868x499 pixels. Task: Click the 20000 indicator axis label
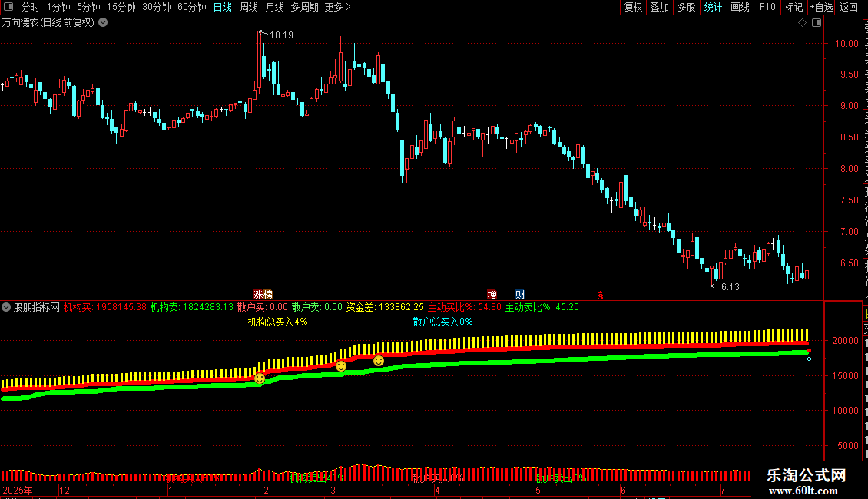pyautogui.click(x=845, y=341)
